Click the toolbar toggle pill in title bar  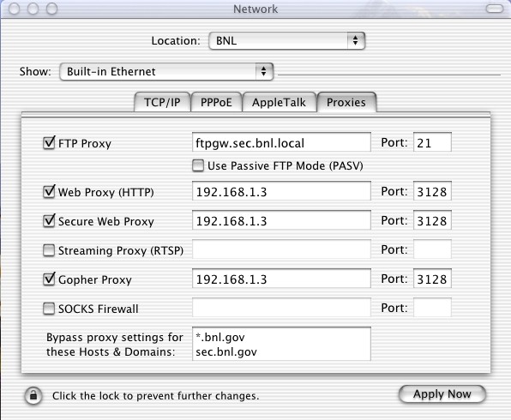(x=495, y=9)
